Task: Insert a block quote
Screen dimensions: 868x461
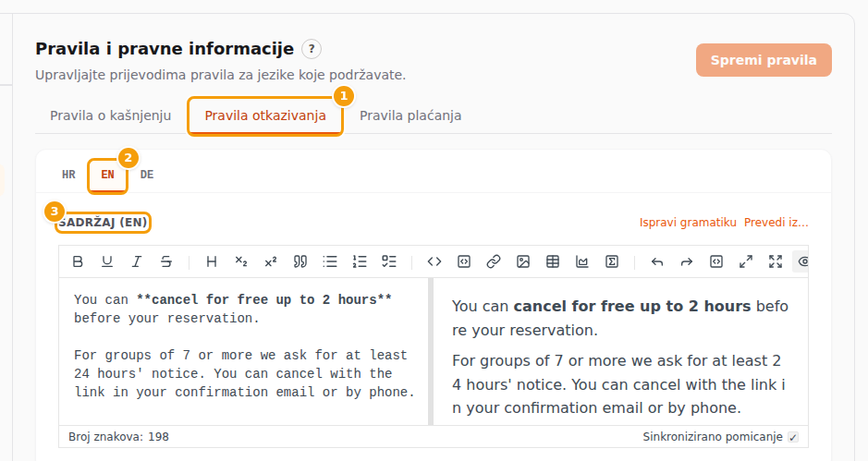Action: coord(300,261)
